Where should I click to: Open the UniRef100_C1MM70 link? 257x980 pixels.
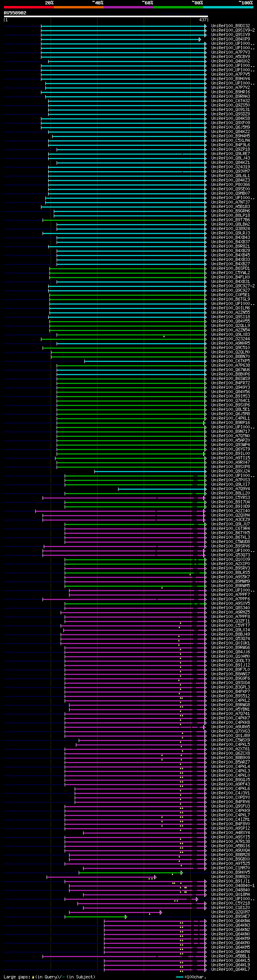pyautogui.click(x=230, y=868)
